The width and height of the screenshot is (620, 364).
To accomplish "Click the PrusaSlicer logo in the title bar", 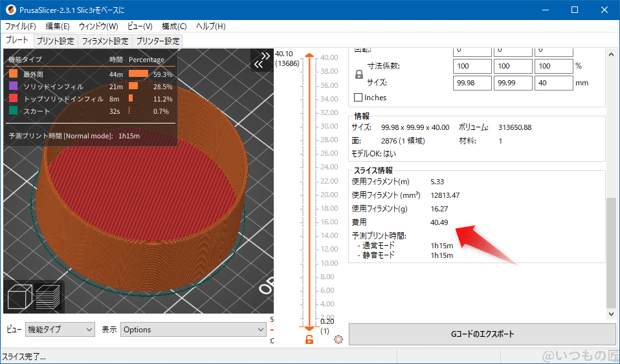I will click(x=10, y=10).
